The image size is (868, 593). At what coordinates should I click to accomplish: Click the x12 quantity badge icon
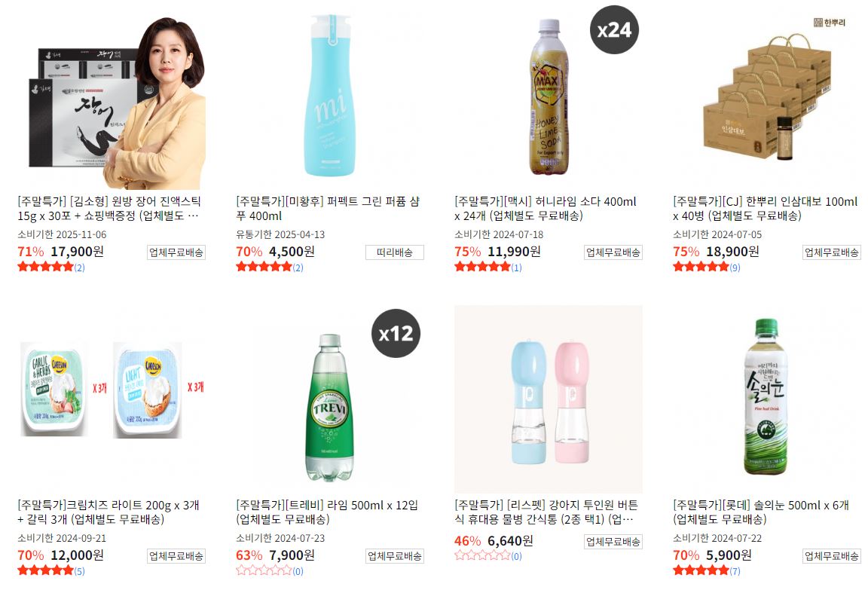click(x=396, y=333)
